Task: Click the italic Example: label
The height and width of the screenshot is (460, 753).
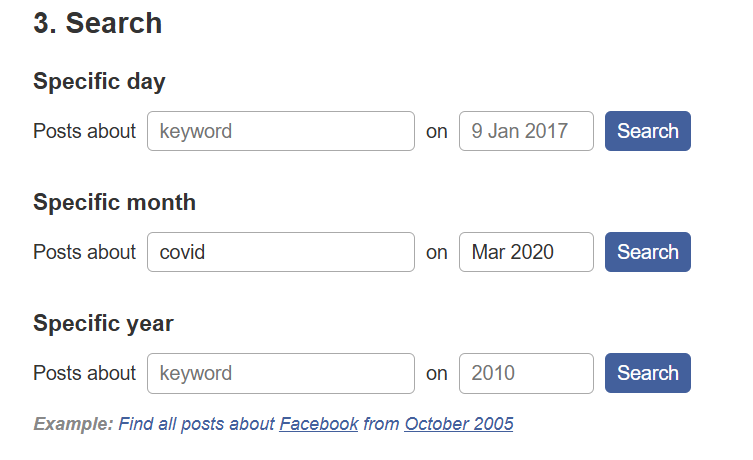Action: [73, 424]
